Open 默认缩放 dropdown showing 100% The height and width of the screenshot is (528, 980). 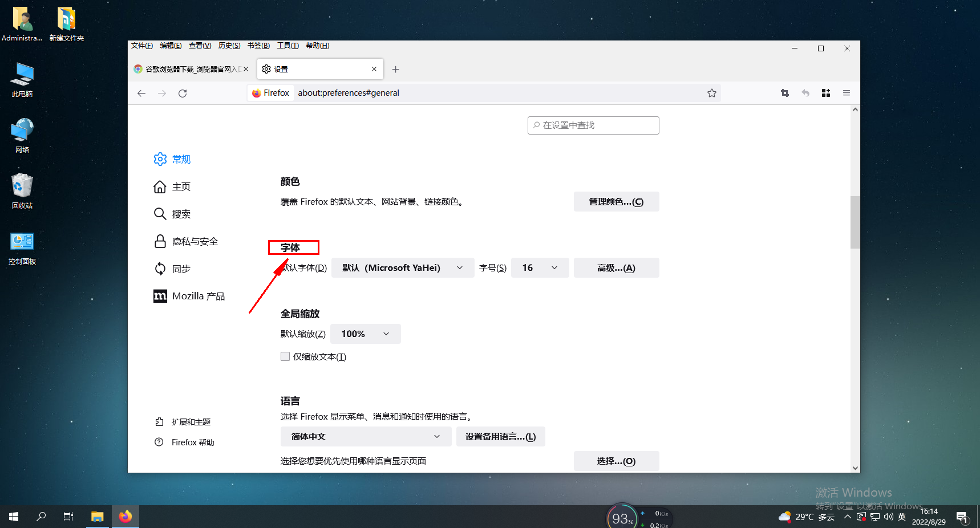pyautogui.click(x=366, y=334)
